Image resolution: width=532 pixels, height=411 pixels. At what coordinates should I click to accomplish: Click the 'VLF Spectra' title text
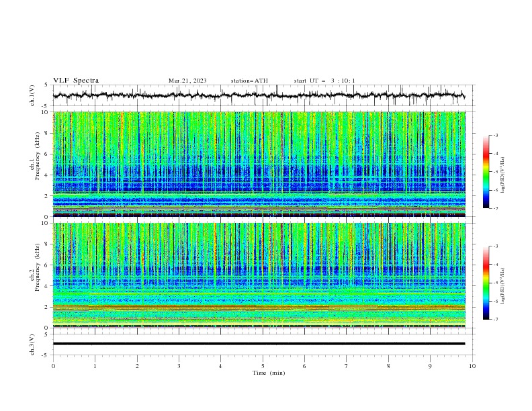pyautogui.click(x=76, y=81)
